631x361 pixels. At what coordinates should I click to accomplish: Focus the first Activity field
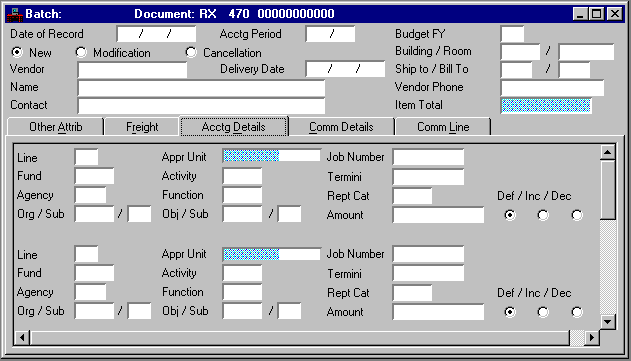pyautogui.click(x=242, y=176)
